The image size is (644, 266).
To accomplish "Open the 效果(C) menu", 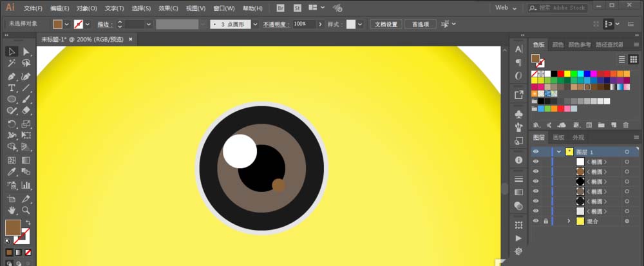I will pyautogui.click(x=168, y=8).
